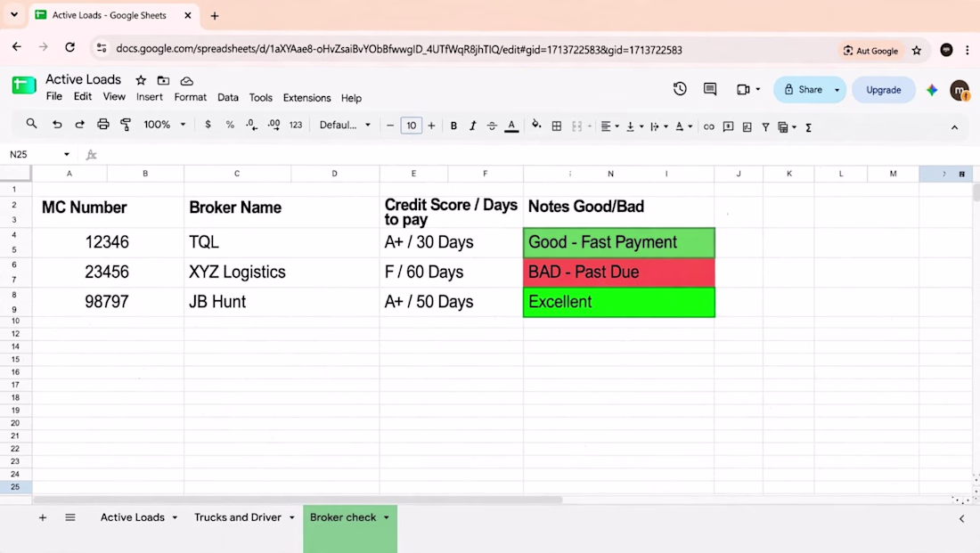Toggle bold formatting
Viewport: 980px width, 553px height.
click(453, 126)
